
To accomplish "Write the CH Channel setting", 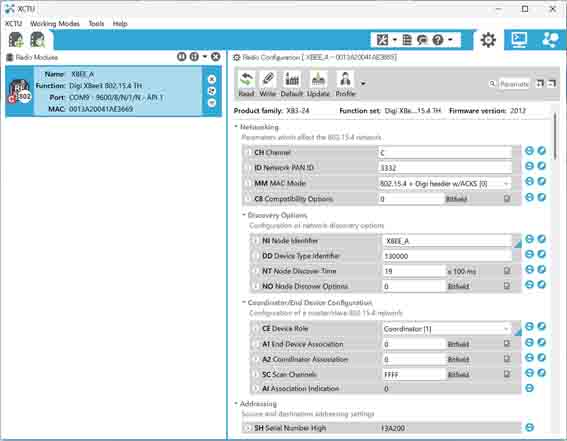I will click(x=541, y=151).
